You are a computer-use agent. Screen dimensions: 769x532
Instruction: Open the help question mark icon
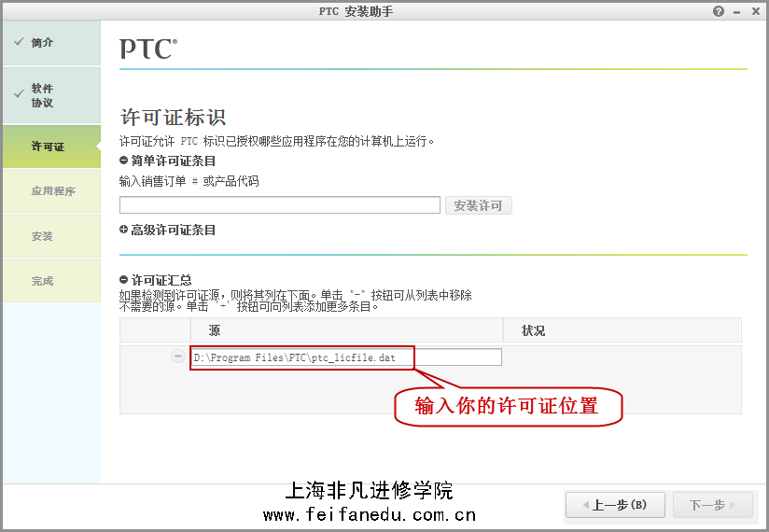(719, 11)
